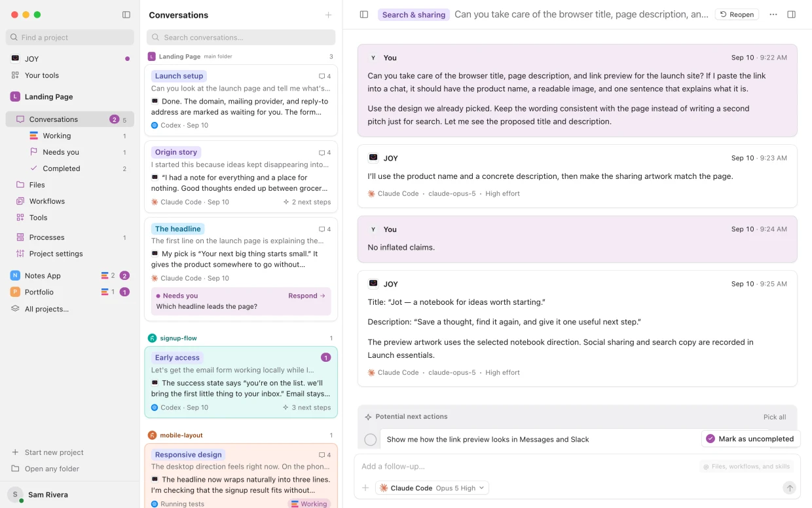Screen dimensions: 812x508
Task: Click the Completed checkmark icon
Action: click(x=34, y=168)
